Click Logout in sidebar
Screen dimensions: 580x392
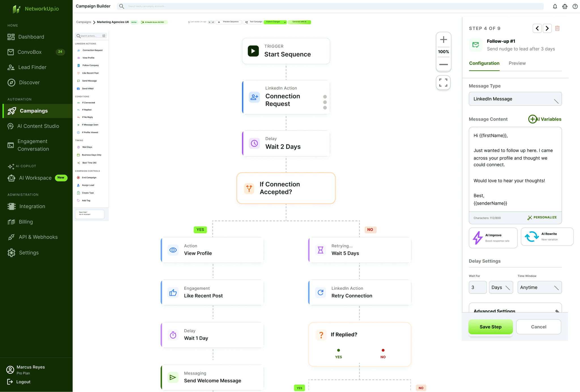19,382
